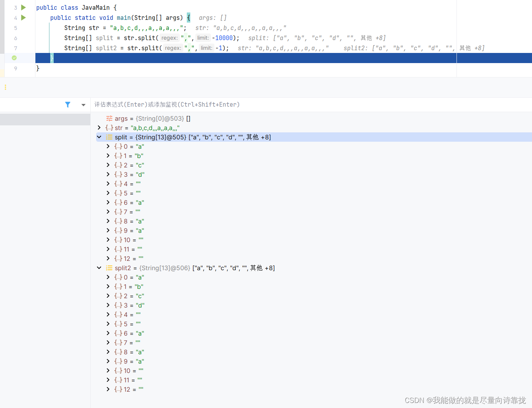
Task: Click the limit value -1 on line 7
Action: (219, 48)
